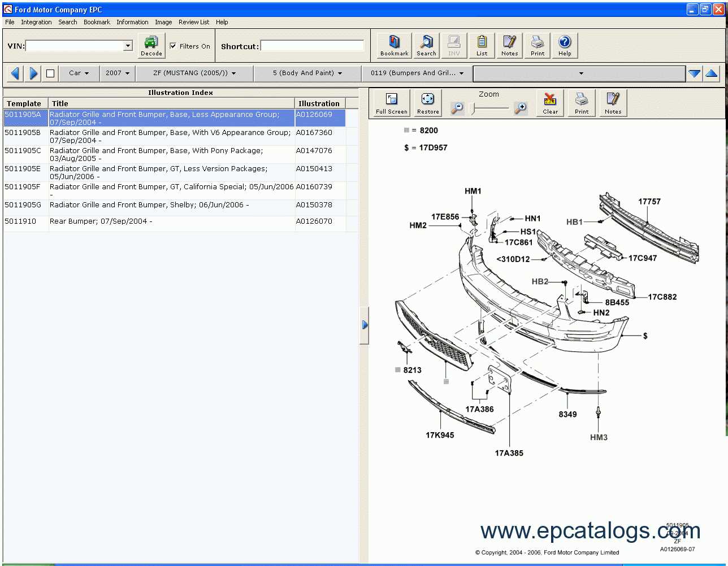Screen dimensions: 728x566
Task: Switch illustration to Full Screen
Action: [x=391, y=103]
